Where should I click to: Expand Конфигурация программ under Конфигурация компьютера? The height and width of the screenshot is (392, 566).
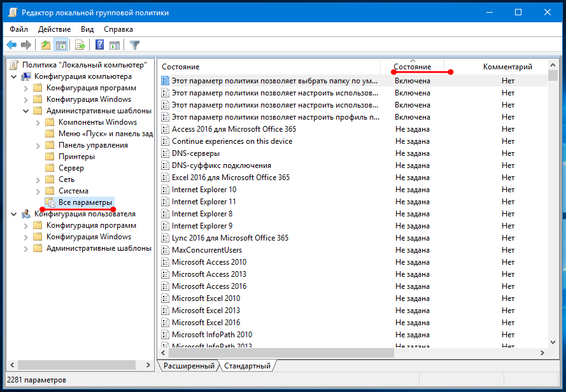[x=25, y=88]
